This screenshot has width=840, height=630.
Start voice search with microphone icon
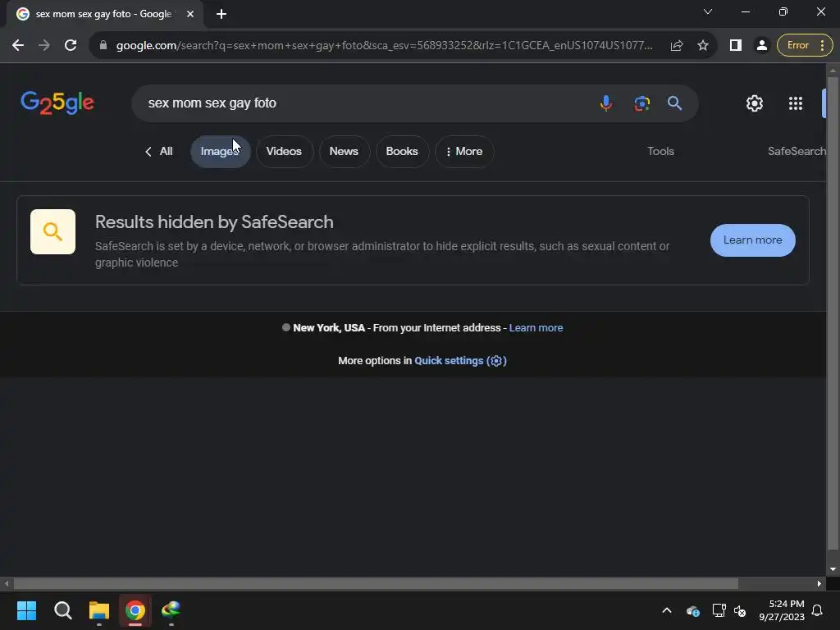pyautogui.click(x=606, y=103)
